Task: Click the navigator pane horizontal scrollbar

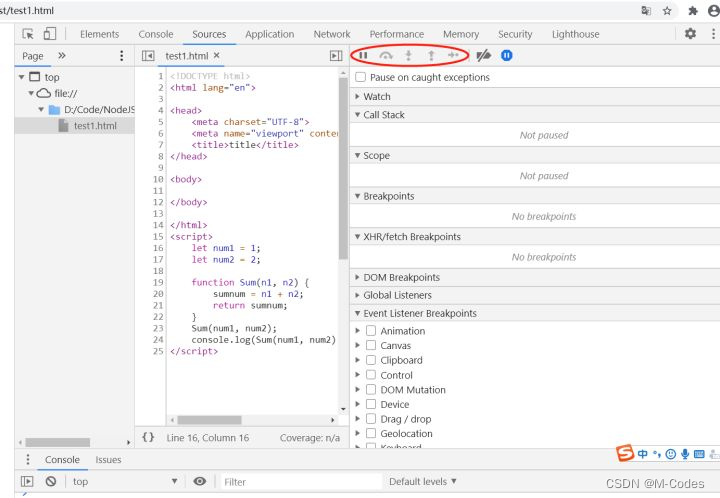Action: point(57,442)
